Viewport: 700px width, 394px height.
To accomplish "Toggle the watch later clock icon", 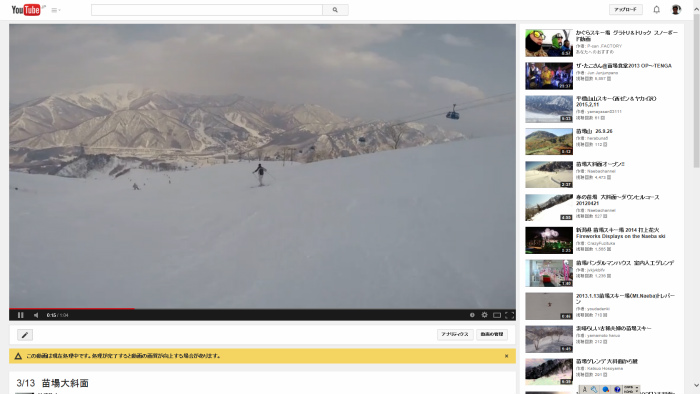I will pyautogui.click(x=472, y=315).
